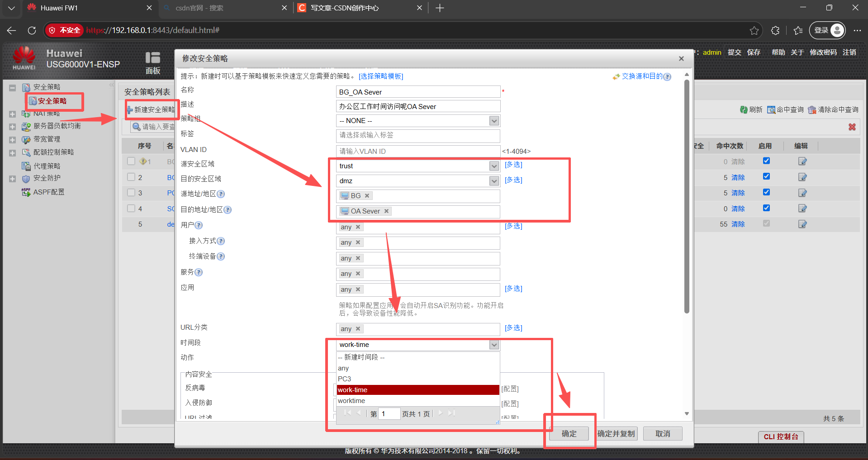Open help icon beside 交换源和目的

pyautogui.click(x=667, y=77)
